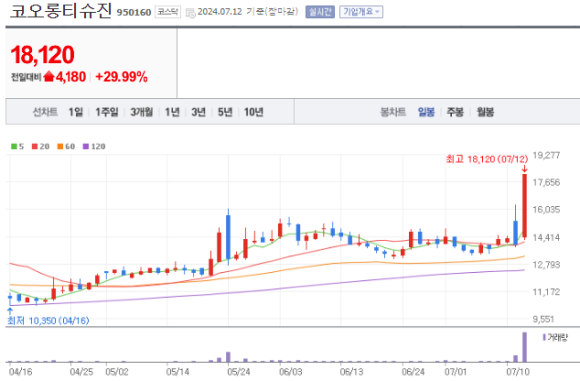Image resolution: width=580 pixels, height=381 pixels.
Task: Click the 14,414 price axis label
Action: [x=546, y=237]
